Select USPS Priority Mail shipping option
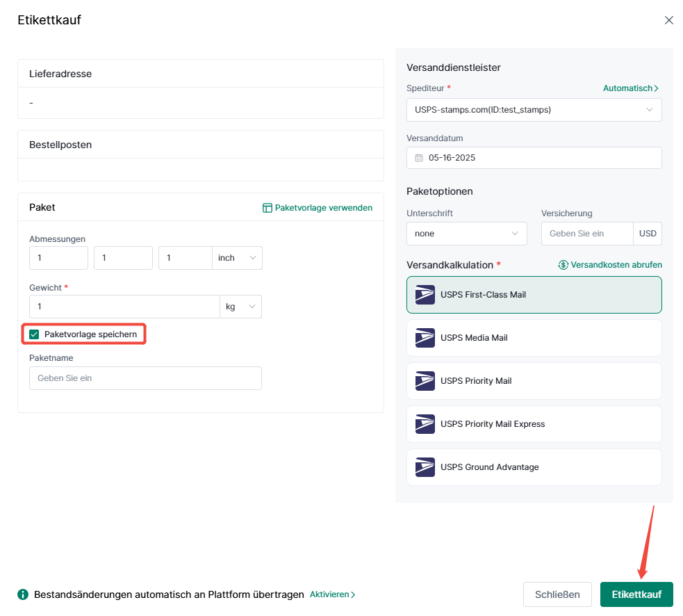Viewport: 683px width, 616px height. click(534, 381)
